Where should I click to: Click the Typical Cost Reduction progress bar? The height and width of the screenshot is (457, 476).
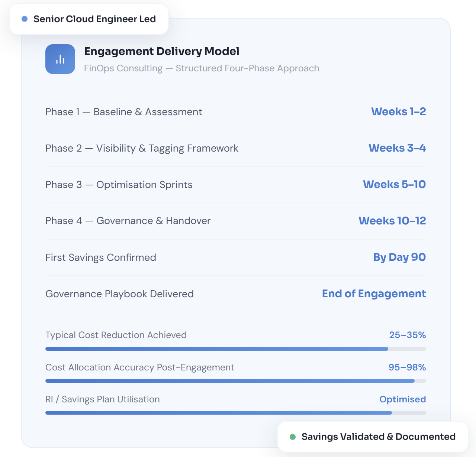(235, 349)
